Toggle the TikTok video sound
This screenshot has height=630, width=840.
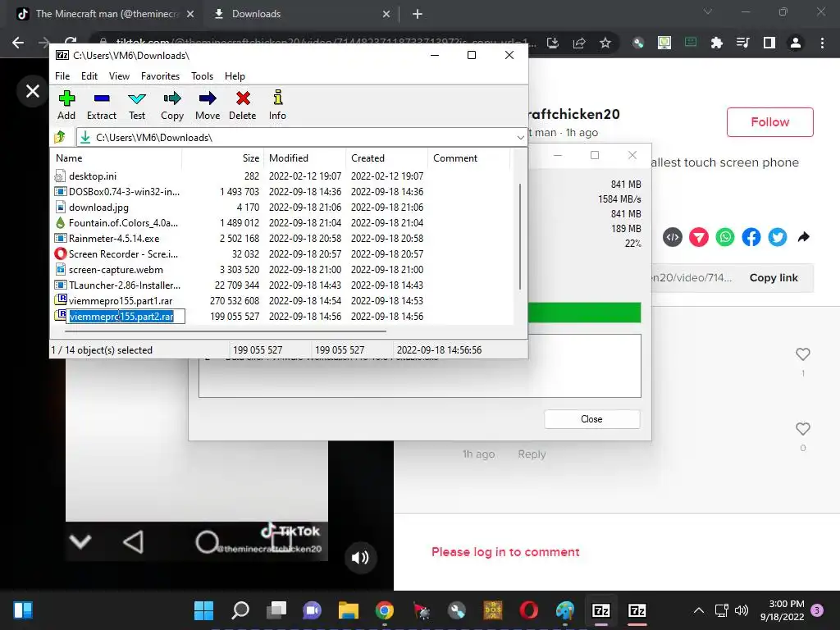pyautogui.click(x=361, y=558)
